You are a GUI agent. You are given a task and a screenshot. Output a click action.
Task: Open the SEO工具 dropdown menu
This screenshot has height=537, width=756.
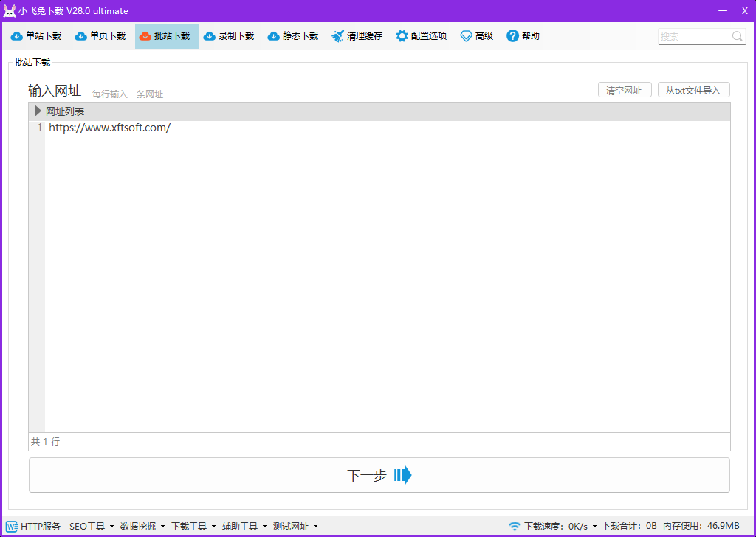tap(92, 526)
